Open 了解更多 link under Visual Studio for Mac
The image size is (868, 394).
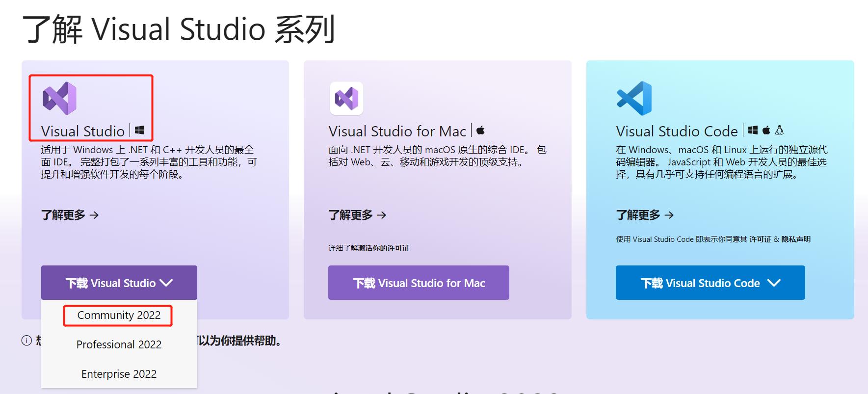pyautogui.click(x=358, y=215)
